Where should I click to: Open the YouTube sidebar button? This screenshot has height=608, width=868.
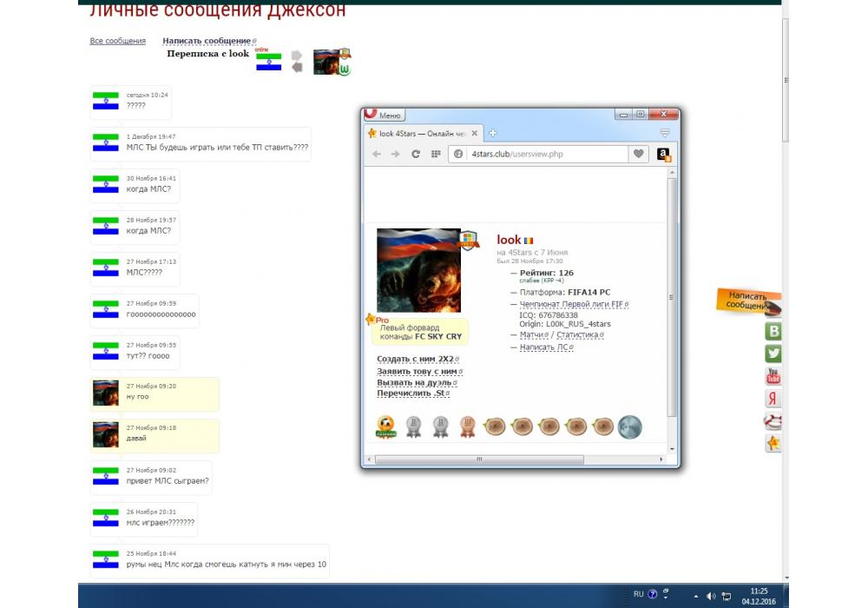(773, 376)
